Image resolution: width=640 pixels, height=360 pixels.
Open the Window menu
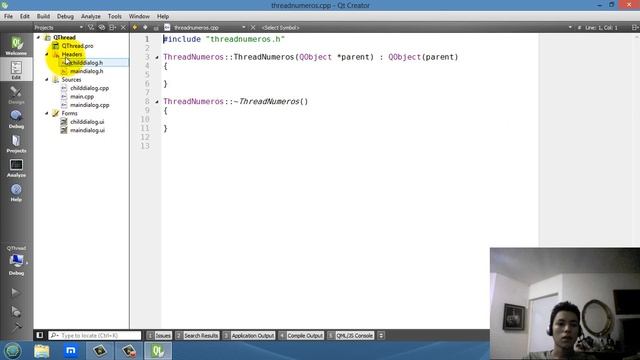pos(139,16)
